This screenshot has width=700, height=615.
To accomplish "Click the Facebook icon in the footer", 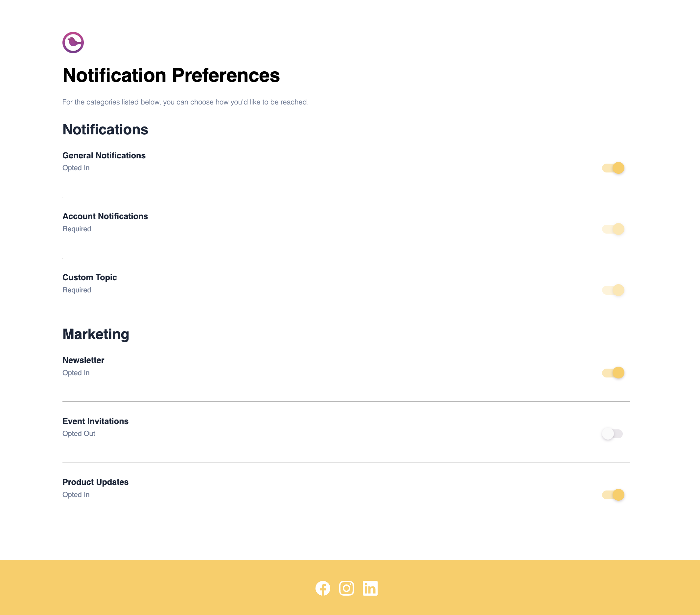I will point(323,588).
